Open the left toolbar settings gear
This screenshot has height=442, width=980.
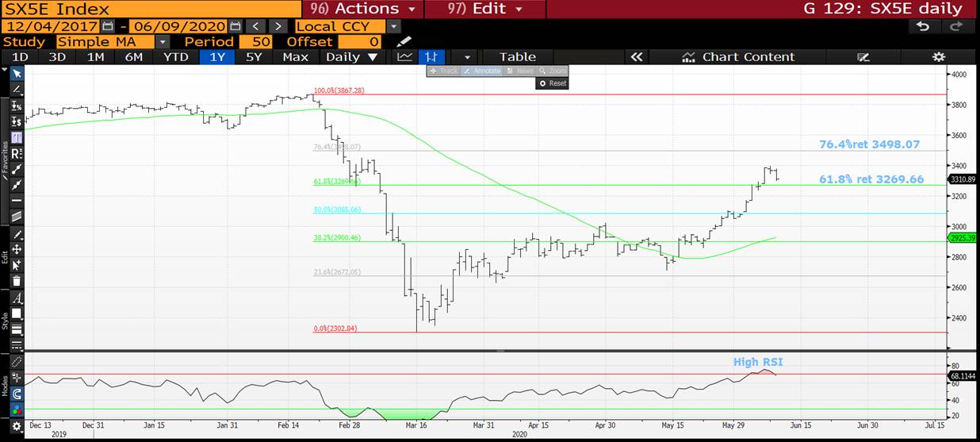tap(17, 426)
